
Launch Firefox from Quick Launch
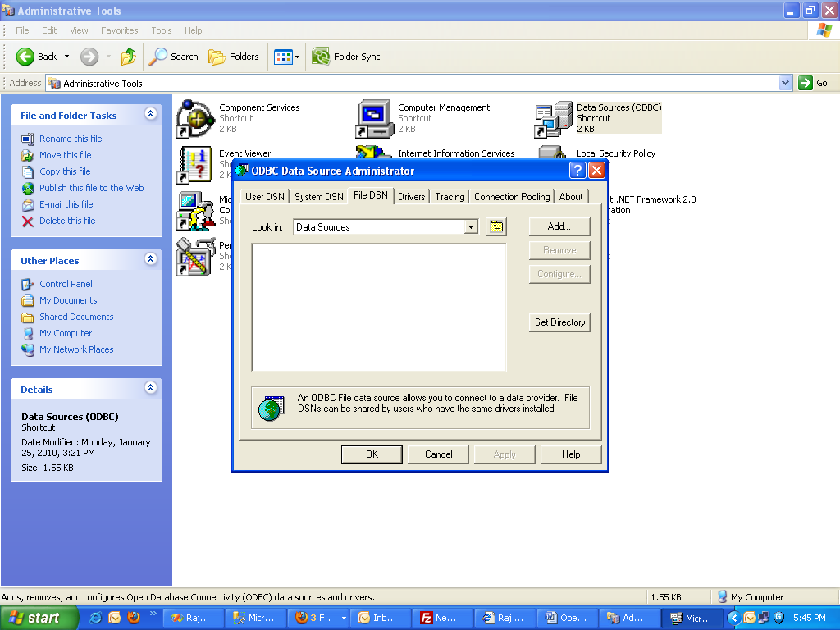(134, 618)
